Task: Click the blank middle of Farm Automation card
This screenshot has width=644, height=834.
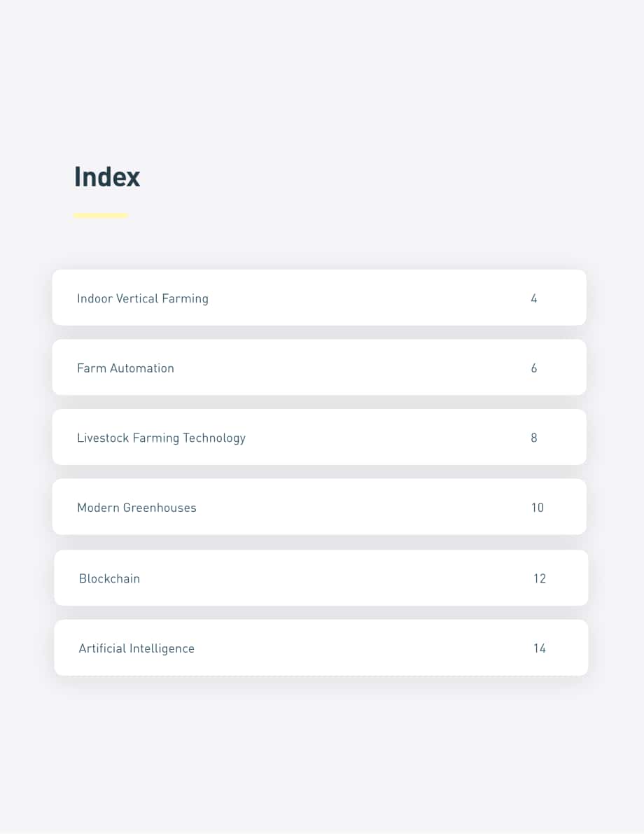Action: click(351, 368)
